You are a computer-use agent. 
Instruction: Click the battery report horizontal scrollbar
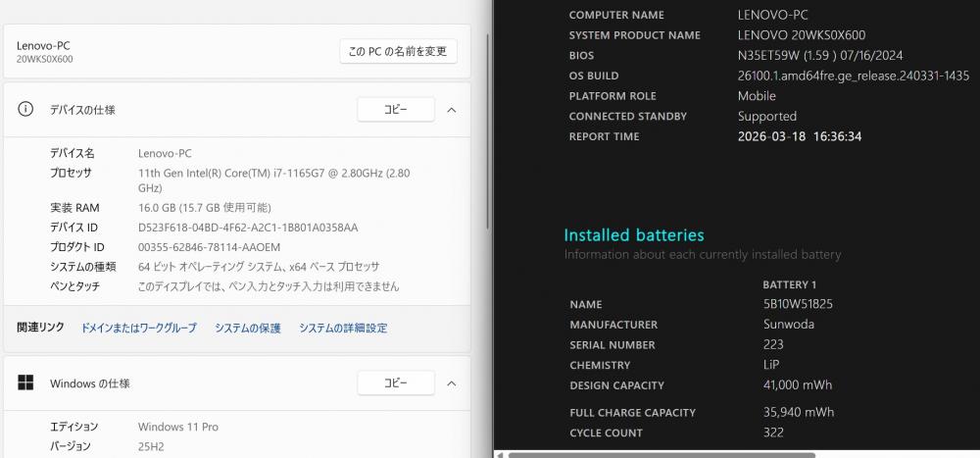click(661, 455)
